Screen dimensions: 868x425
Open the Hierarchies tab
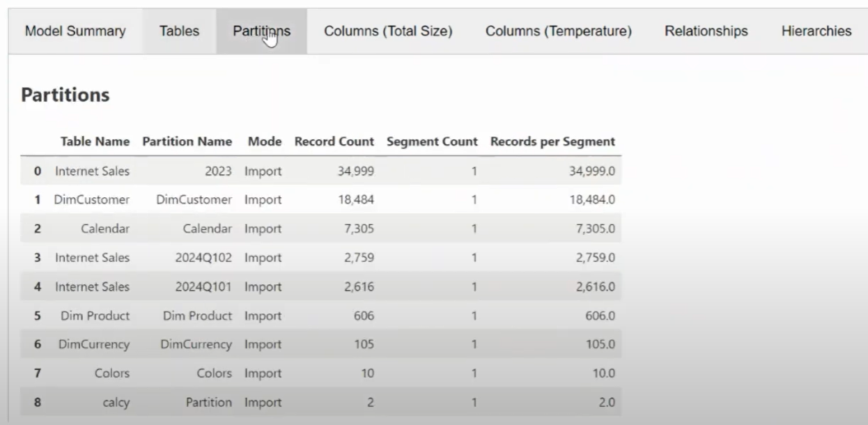point(816,31)
